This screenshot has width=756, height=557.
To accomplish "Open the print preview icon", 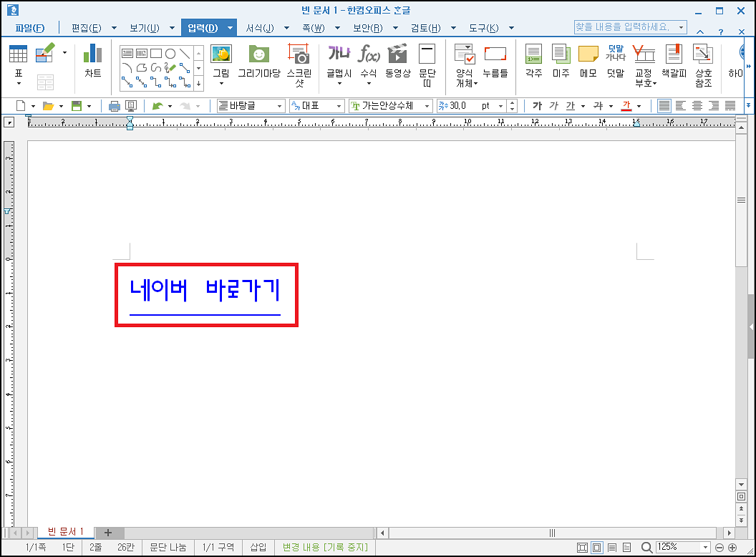I will (x=131, y=106).
